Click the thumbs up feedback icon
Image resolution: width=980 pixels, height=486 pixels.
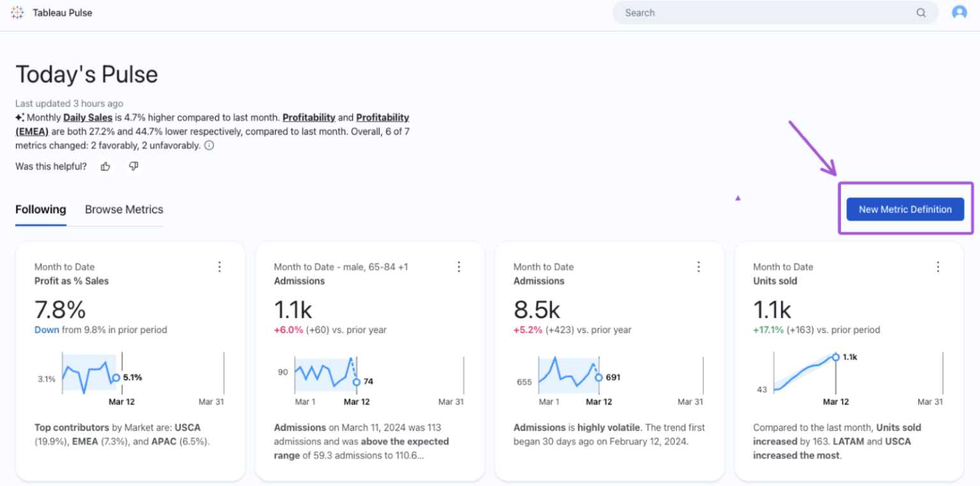pyautogui.click(x=105, y=166)
